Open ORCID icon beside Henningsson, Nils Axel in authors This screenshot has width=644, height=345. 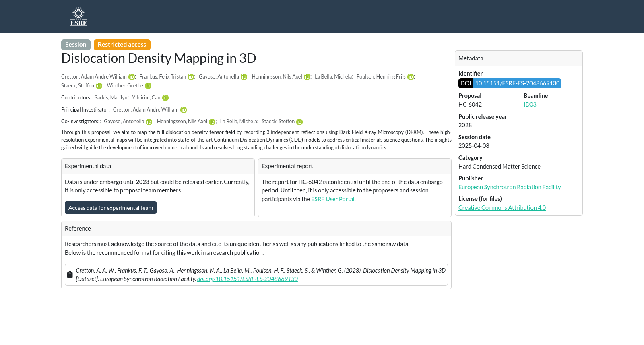(x=307, y=77)
